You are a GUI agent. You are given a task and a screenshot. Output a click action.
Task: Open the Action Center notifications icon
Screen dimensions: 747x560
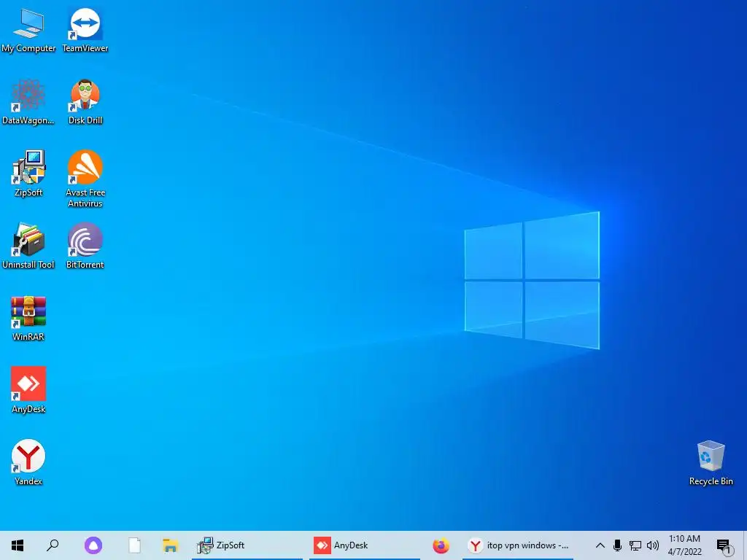723,546
